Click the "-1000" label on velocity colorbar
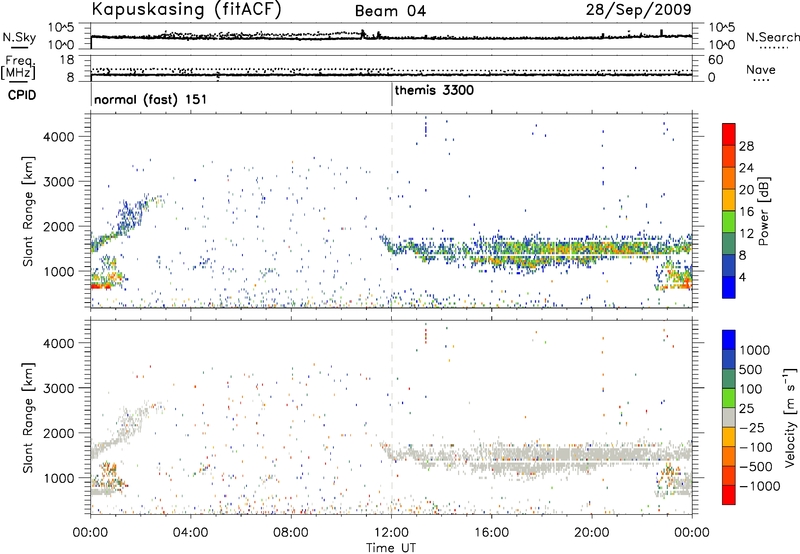Screen dimensions: 800x554 759,486
